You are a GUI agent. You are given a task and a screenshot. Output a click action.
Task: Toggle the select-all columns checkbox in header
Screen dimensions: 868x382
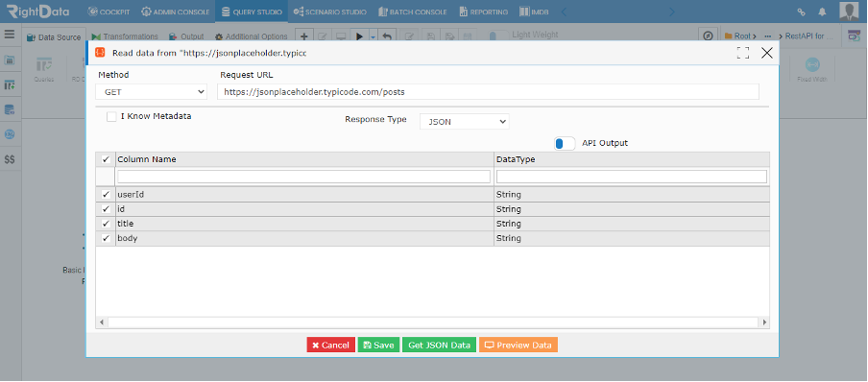(x=106, y=159)
